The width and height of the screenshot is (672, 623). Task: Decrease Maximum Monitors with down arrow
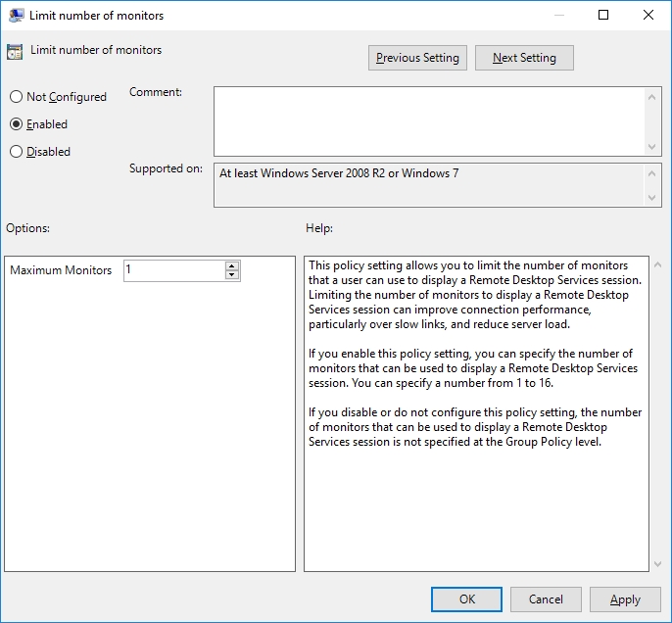click(x=232, y=275)
